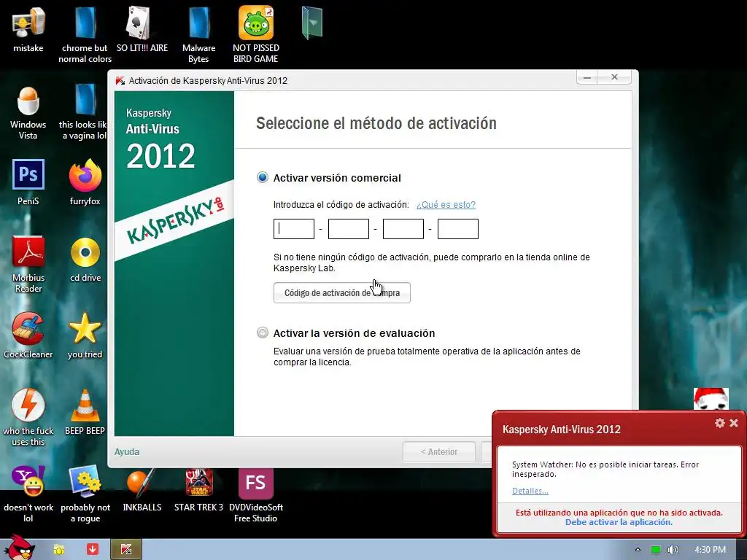The image size is (747, 560).
Task: Open settings gear on Kaspersky notification
Action: pos(719,423)
